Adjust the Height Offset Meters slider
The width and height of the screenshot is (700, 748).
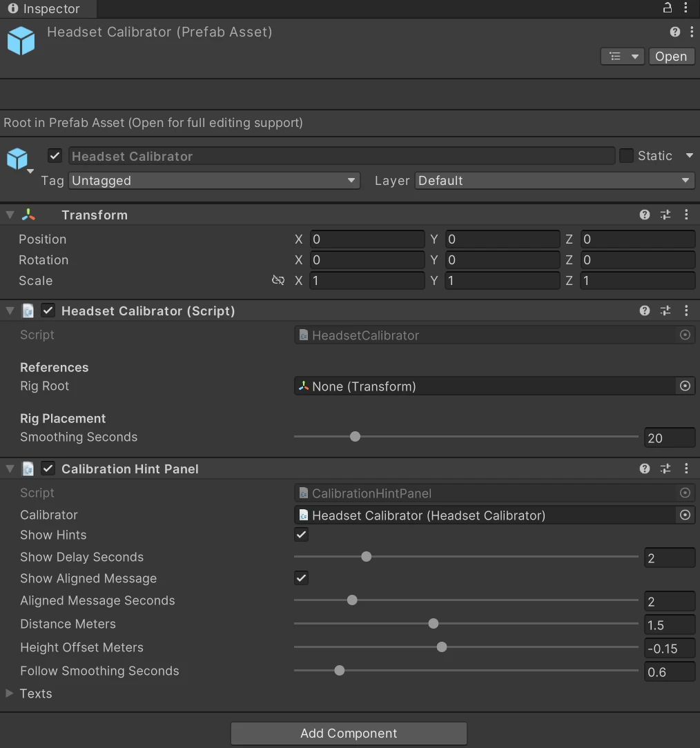click(466, 647)
